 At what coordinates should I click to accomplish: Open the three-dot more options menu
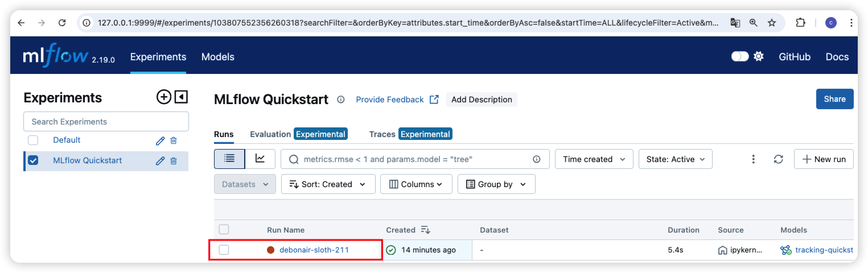pyautogui.click(x=753, y=159)
